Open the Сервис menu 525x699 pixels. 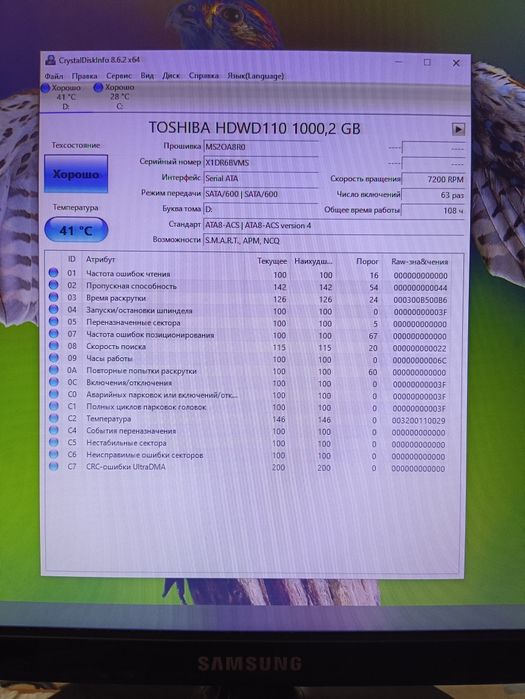click(x=119, y=76)
